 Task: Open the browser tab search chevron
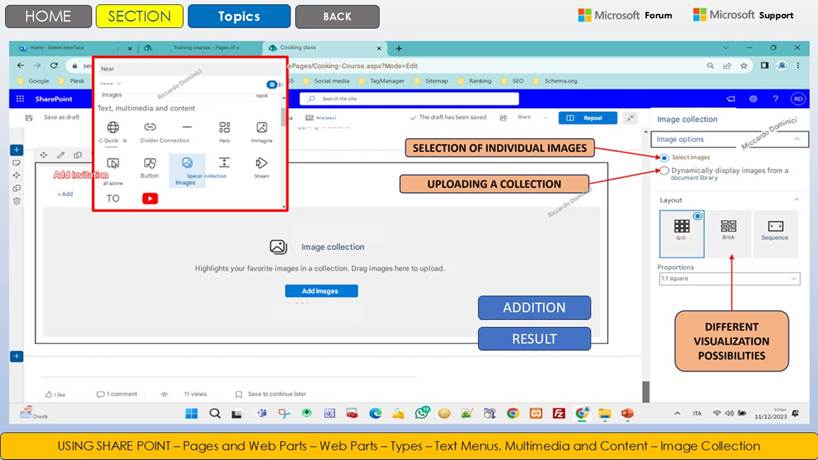[726, 47]
